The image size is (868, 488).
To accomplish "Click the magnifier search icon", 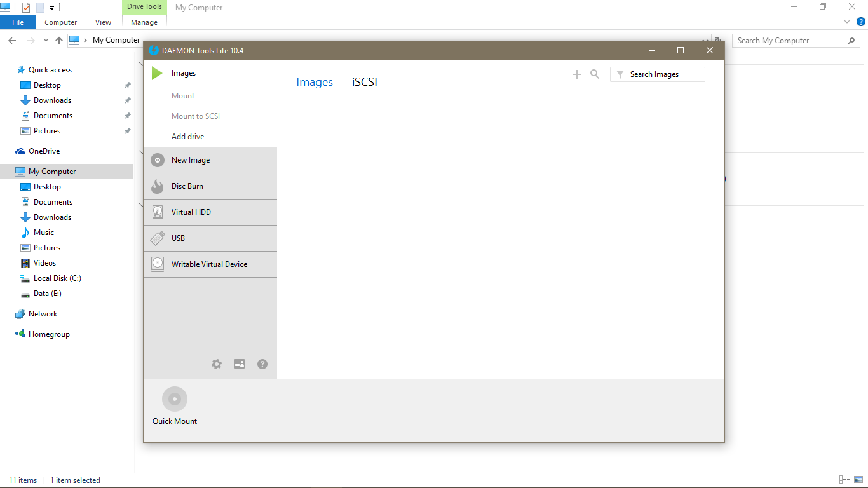I will [595, 74].
